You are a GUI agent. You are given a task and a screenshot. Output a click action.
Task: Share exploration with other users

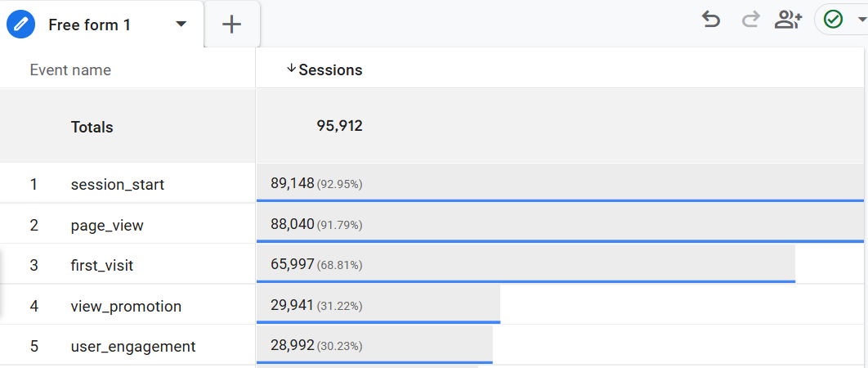(788, 20)
